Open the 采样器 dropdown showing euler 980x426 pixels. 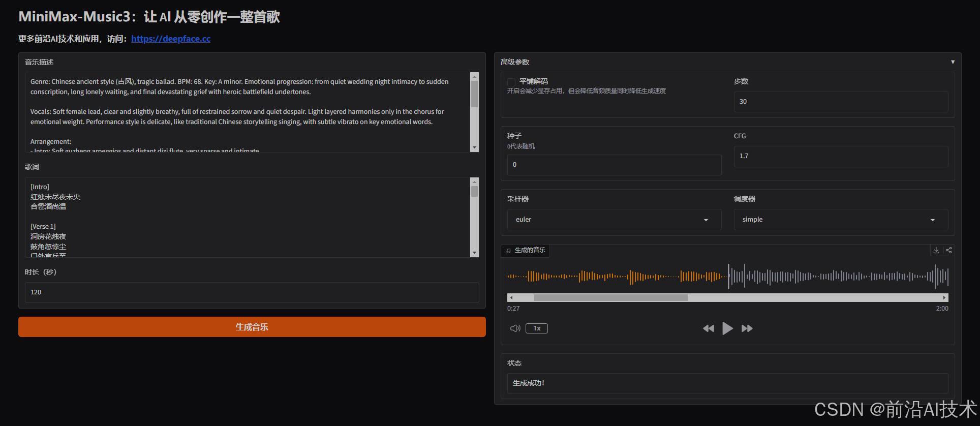point(614,220)
